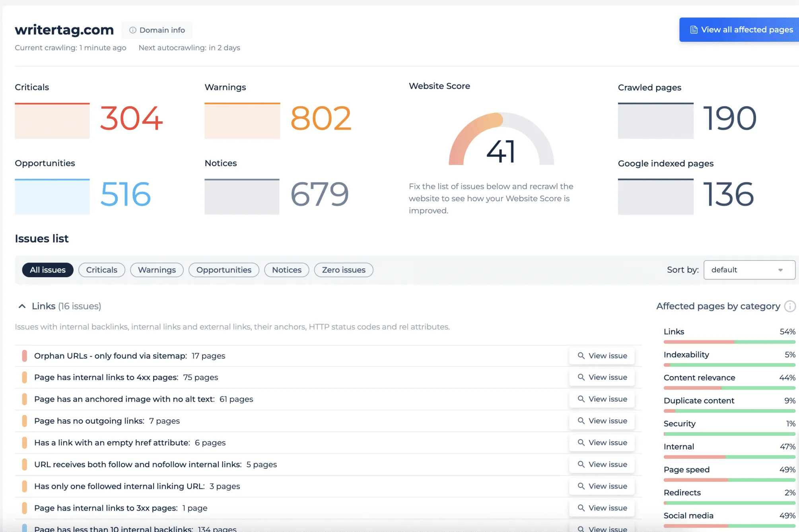Click the Duplicate content category label

(699, 401)
